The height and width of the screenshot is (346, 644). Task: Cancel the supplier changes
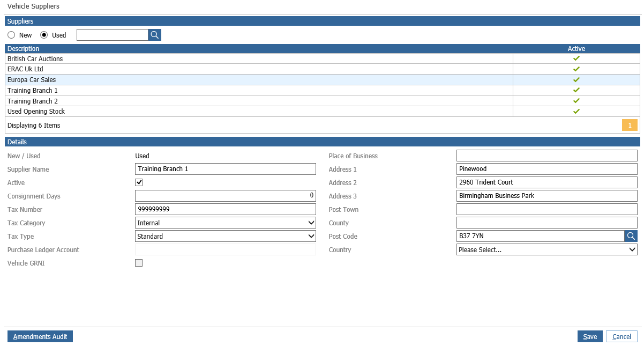pos(621,336)
